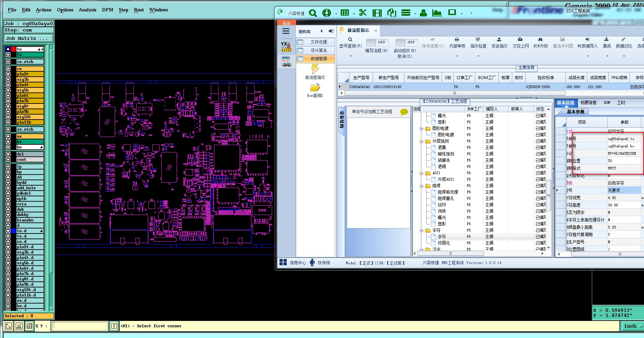Open the hamburger menu in EDS sidebar
644x338 pixels.
tap(286, 31)
